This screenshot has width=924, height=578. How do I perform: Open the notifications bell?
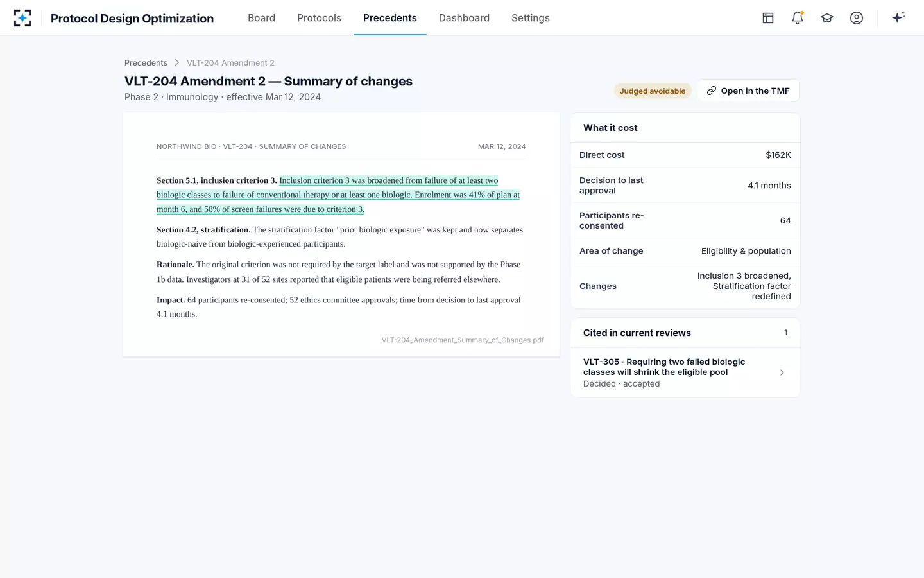coord(798,18)
